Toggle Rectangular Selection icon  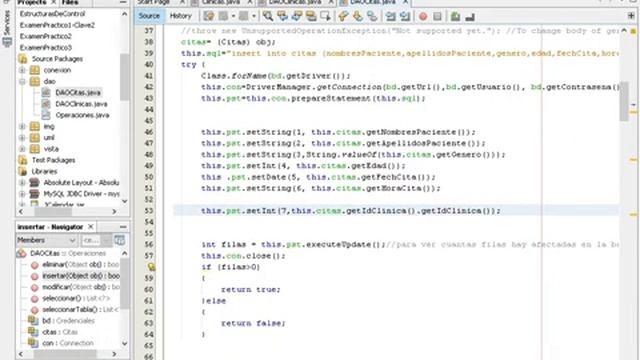click(325, 16)
